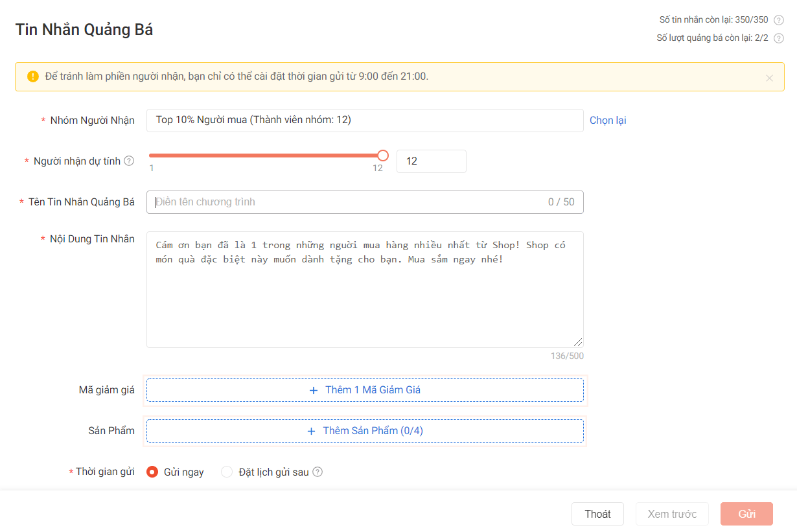Click the yellow warning icon in notice banner
This screenshot has height=532, width=797.
(33, 76)
